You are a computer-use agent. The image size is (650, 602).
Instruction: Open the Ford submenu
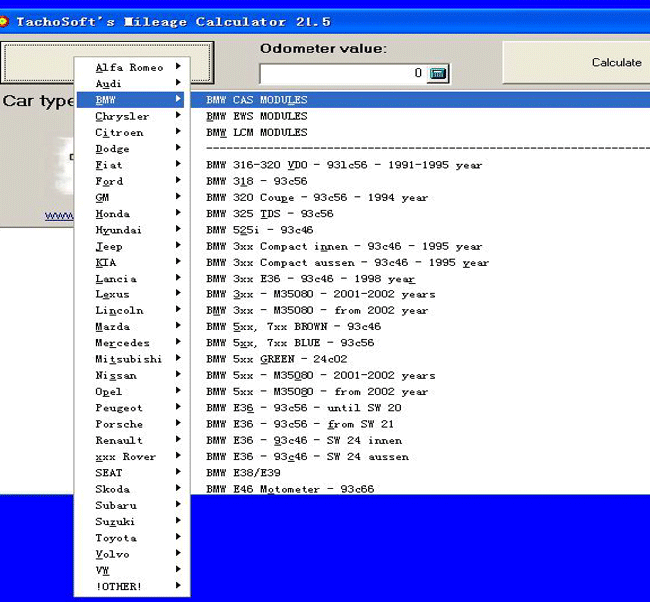click(131, 181)
